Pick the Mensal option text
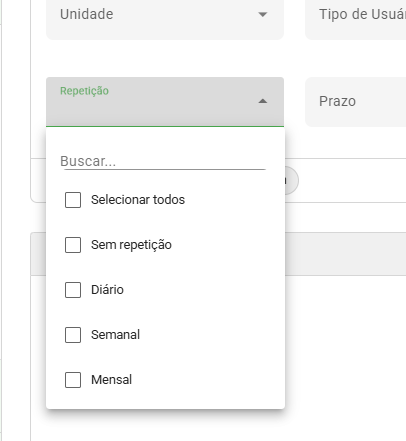Viewport: 406px width, 441px height. pyautogui.click(x=111, y=380)
